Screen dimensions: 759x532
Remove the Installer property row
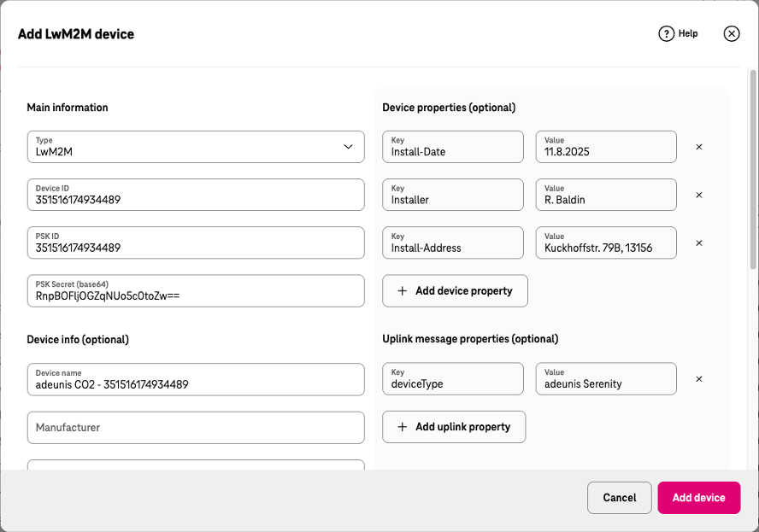[x=699, y=195]
